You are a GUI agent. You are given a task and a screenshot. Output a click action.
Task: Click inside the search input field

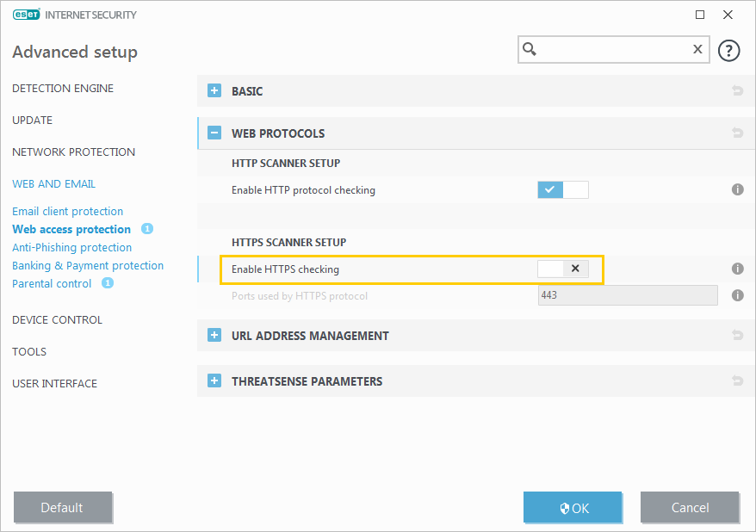[611, 50]
